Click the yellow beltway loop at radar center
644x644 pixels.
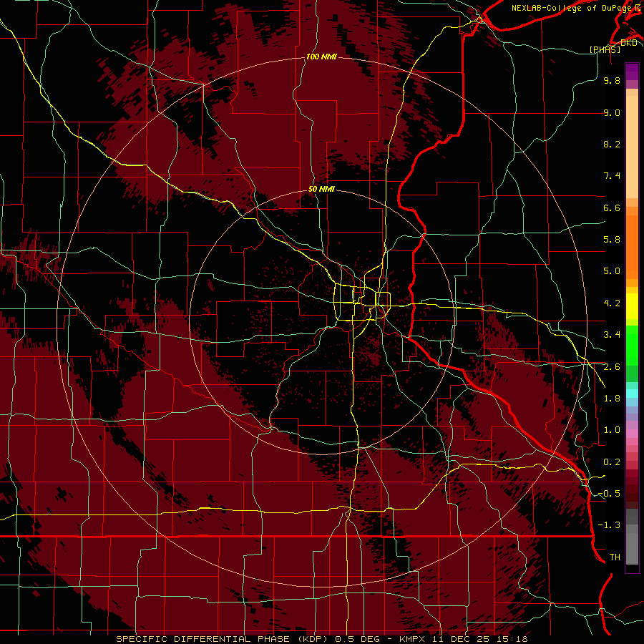tap(361, 302)
